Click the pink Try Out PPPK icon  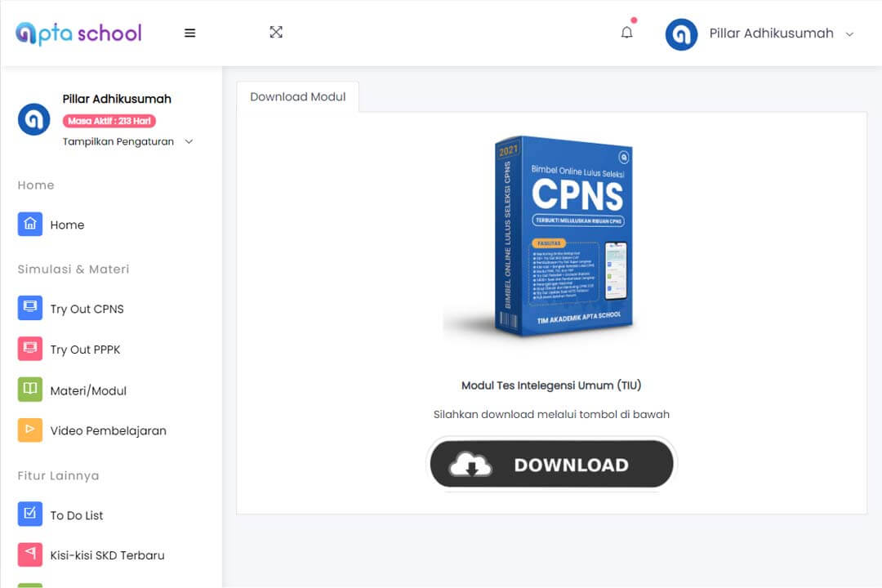tap(30, 348)
